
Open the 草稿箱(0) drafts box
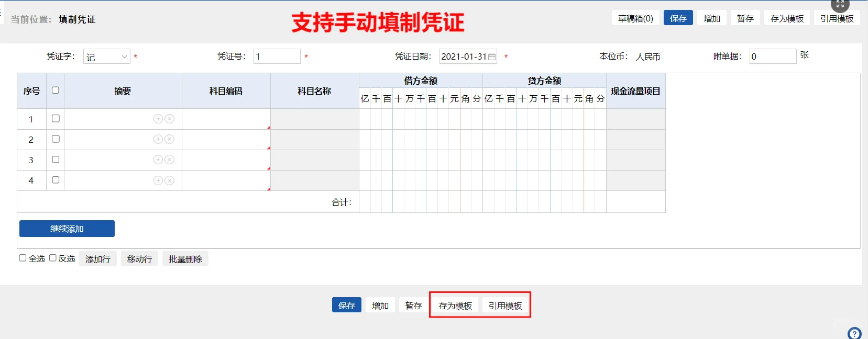[x=635, y=18]
